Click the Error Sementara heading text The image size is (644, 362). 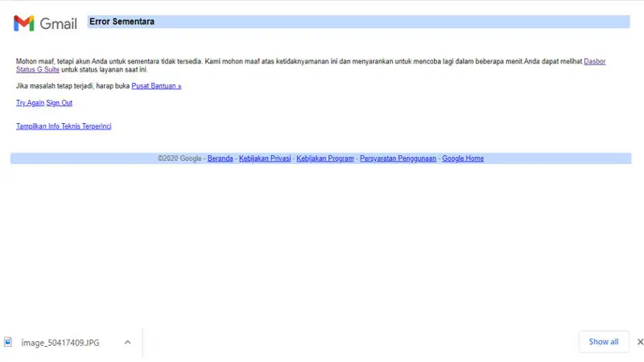click(x=122, y=22)
